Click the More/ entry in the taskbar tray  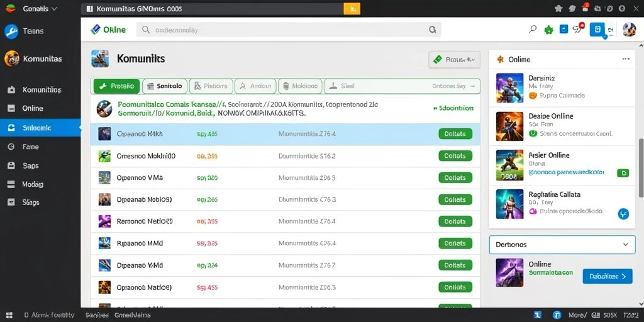click(x=577, y=315)
